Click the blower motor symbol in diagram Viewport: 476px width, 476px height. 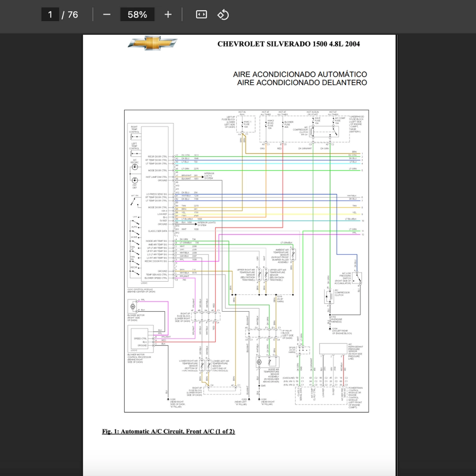pyautogui.click(x=133, y=306)
